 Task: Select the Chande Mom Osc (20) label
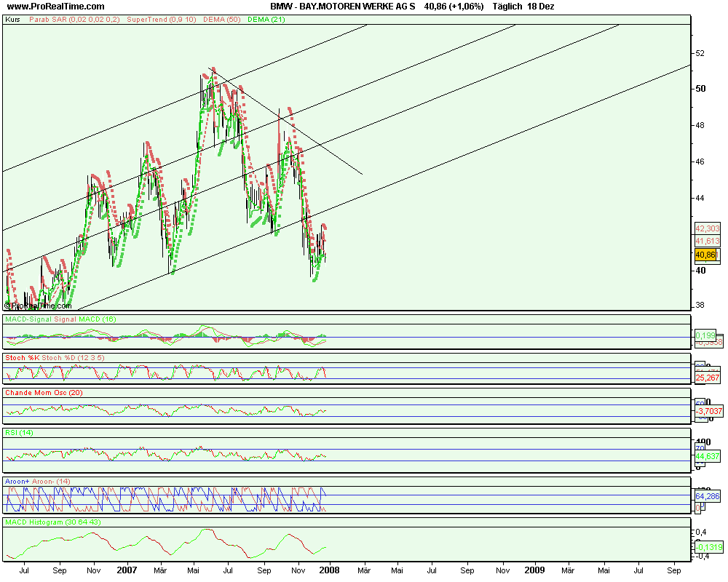point(44,393)
